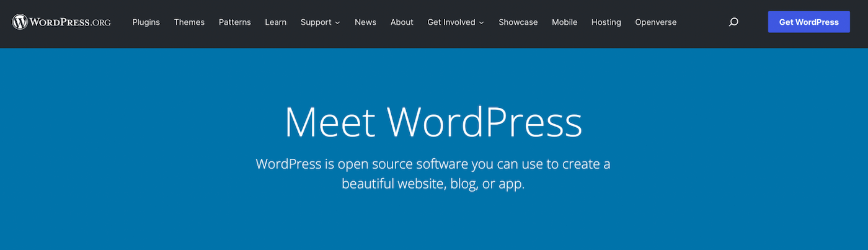Click text 'WordPress is open source software'
This screenshot has width=868, height=250.
click(x=361, y=164)
